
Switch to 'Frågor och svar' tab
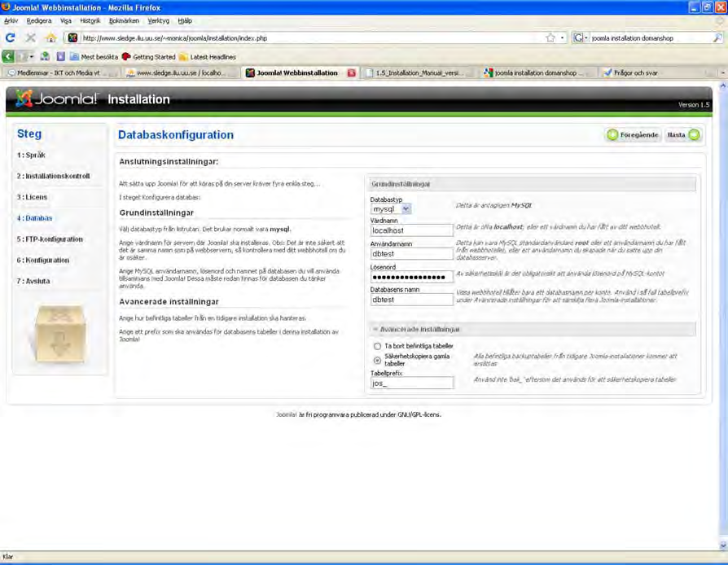pyautogui.click(x=656, y=73)
